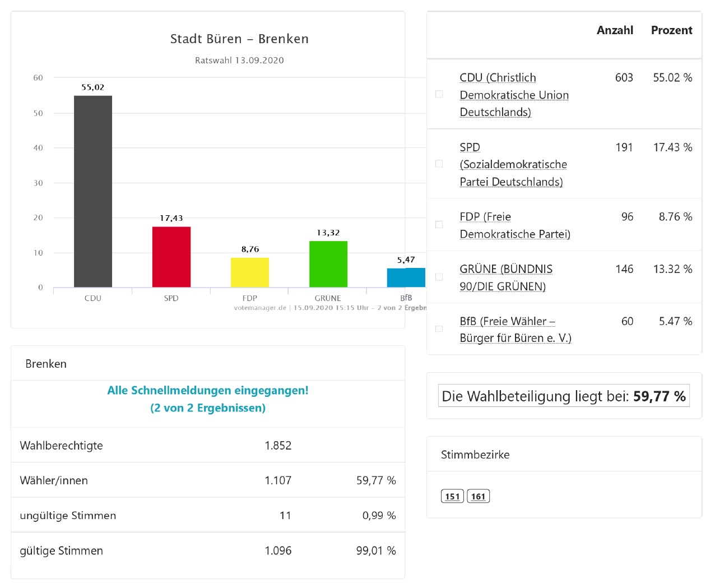Check the FDP party checkbox

(x=438, y=225)
